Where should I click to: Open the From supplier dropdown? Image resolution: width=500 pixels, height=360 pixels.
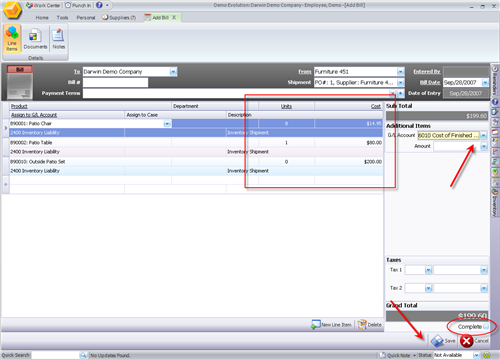coord(401,72)
